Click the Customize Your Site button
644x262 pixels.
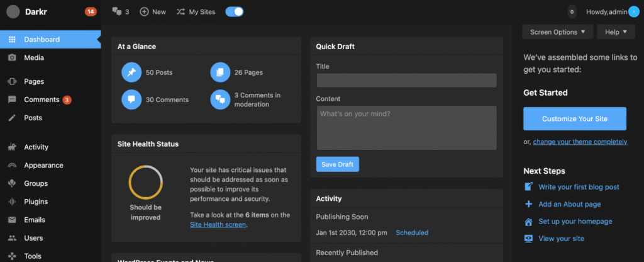[x=575, y=118]
